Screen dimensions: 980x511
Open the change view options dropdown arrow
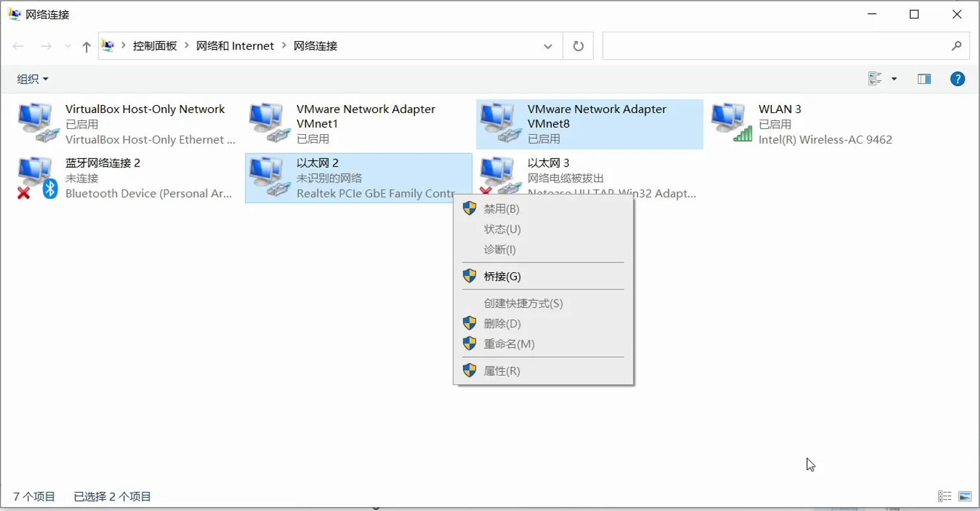(894, 79)
